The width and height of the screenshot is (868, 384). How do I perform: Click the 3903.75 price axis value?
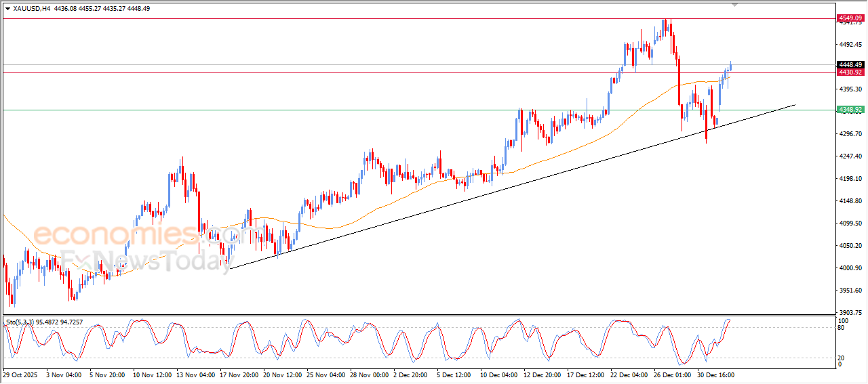coord(850,313)
